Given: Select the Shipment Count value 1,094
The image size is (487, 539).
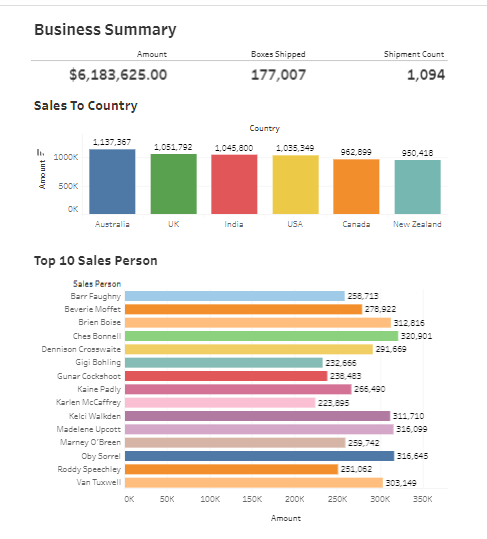Looking at the screenshot, I should pyautogui.click(x=426, y=75).
